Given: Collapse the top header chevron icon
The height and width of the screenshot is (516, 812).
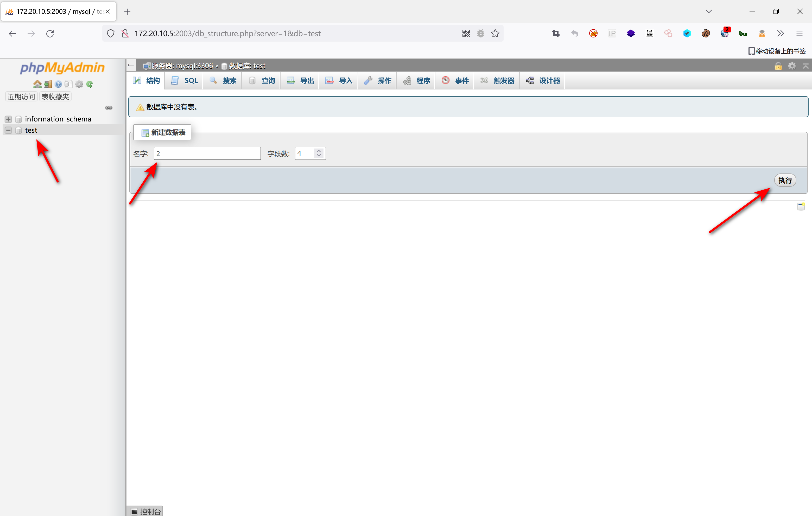Looking at the screenshot, I should (x=805, y=66).
